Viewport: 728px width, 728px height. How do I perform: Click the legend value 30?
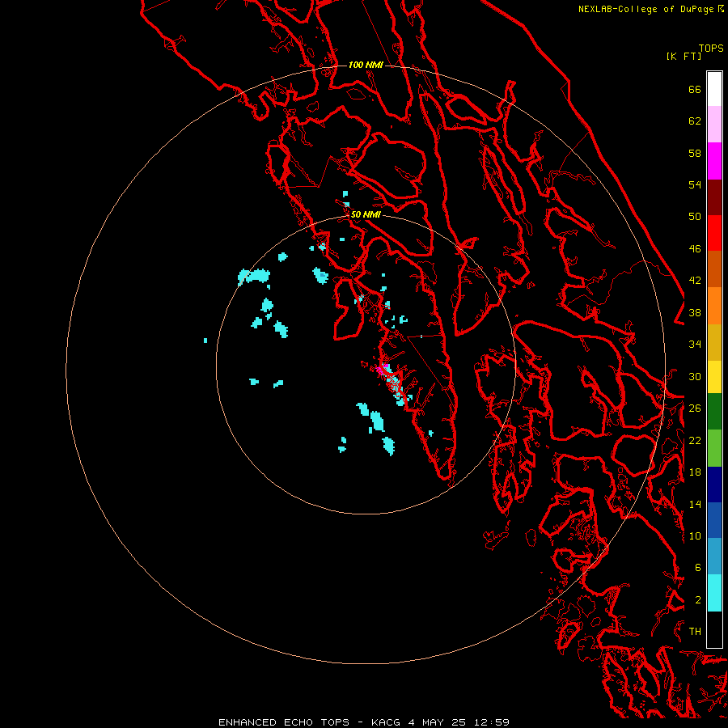pos(695,376)
